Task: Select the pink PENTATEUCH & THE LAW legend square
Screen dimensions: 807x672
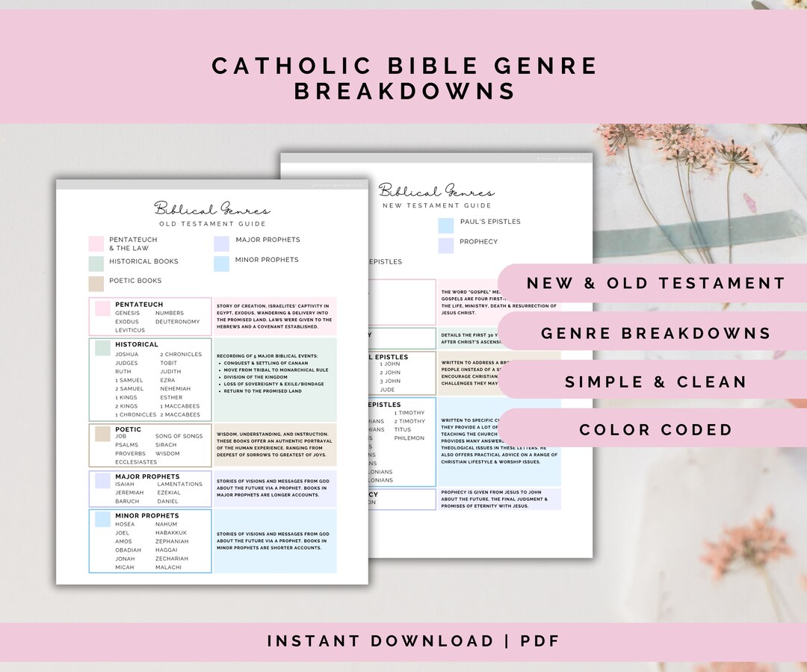Action: coord(96,243)
